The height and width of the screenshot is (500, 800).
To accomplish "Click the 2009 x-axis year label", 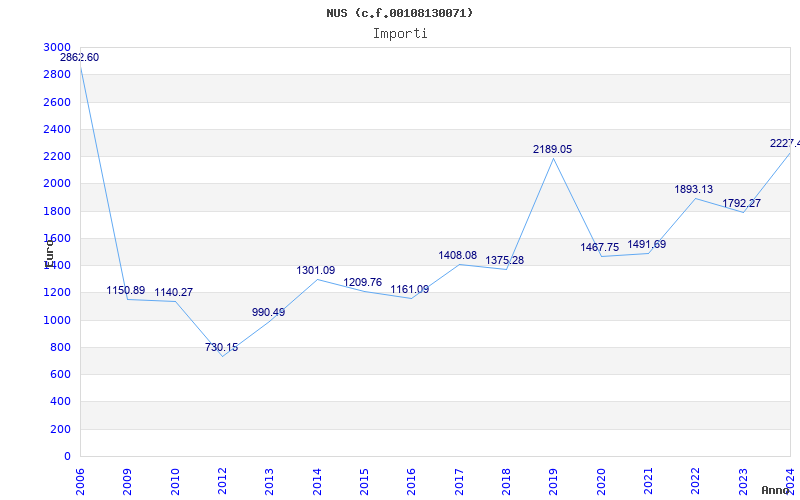I will tap(128, 482).
